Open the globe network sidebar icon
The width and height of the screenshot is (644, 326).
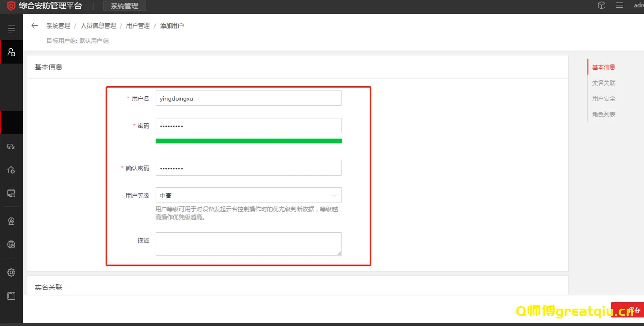11,244
